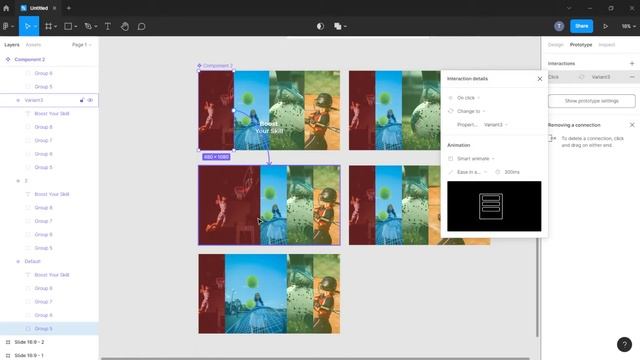Collapse the layer named 2

(18, 180)
